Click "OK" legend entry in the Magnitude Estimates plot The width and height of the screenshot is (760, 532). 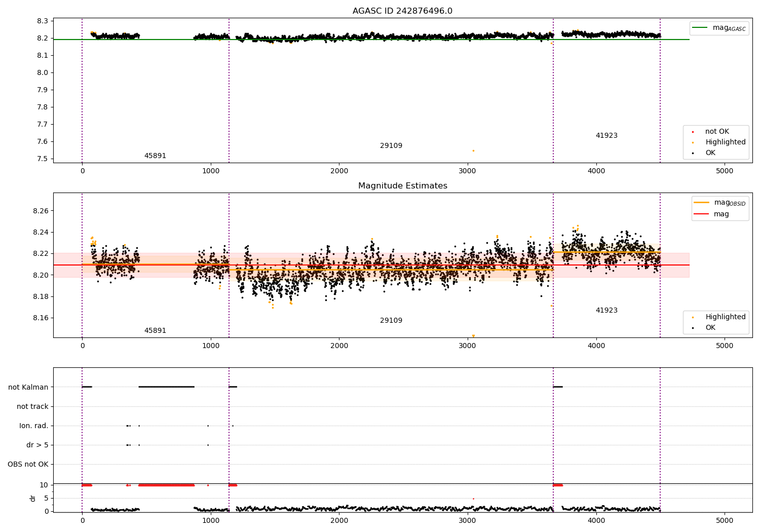pos(705,328)
